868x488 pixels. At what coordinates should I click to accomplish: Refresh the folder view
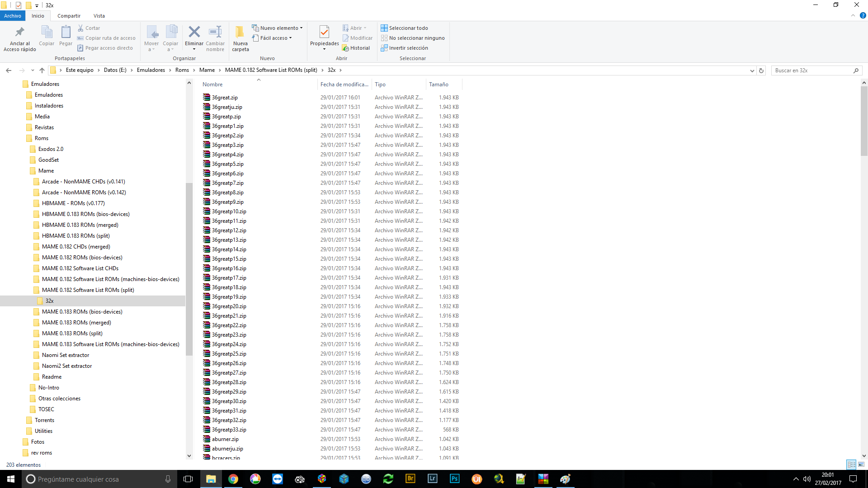click(761, 70)
